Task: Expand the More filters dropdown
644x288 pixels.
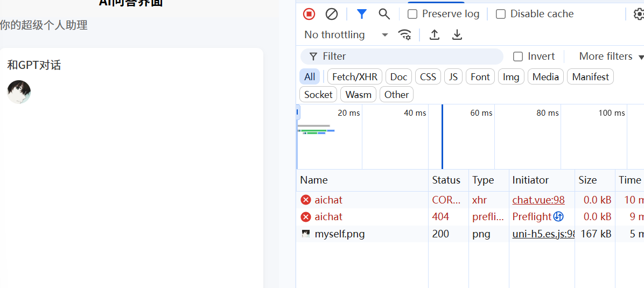Action: click(x=611, y=57)
